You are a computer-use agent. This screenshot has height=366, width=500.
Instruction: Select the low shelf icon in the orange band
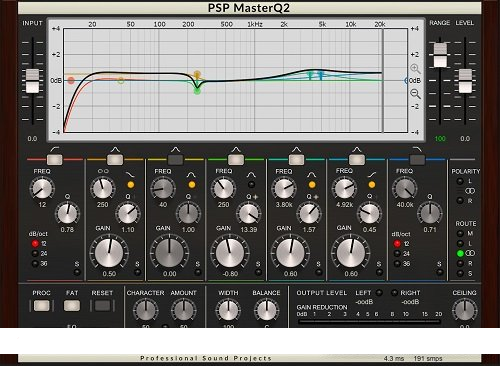[130, 175]
